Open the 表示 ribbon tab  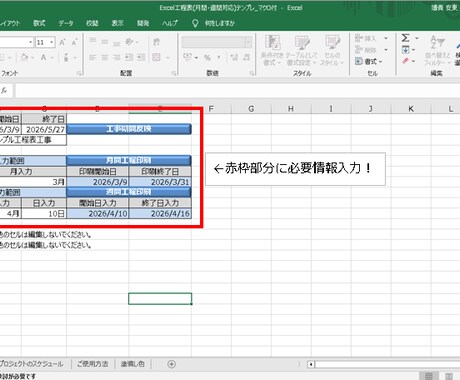pyautogui.click(x=117, y=23)
